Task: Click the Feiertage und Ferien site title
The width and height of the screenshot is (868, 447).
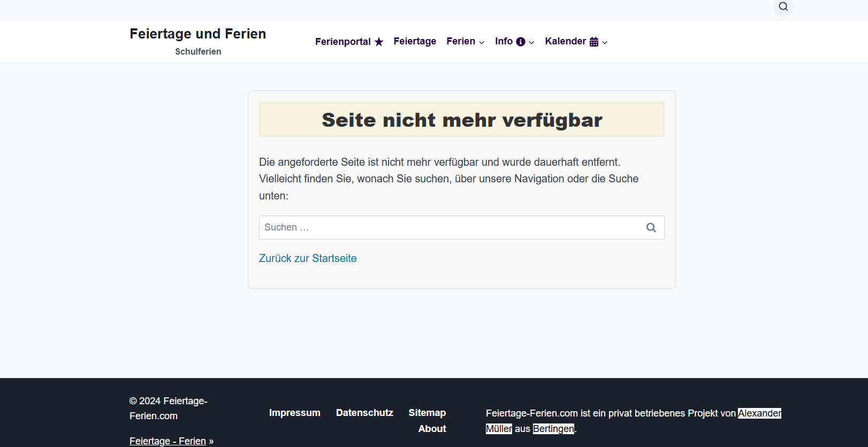Action: [x=197, y=34]
